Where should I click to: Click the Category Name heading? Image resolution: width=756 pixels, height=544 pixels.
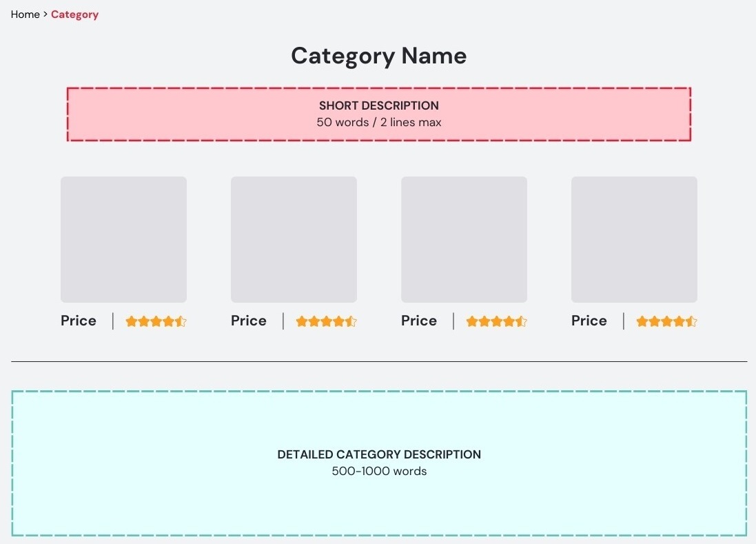378,56
